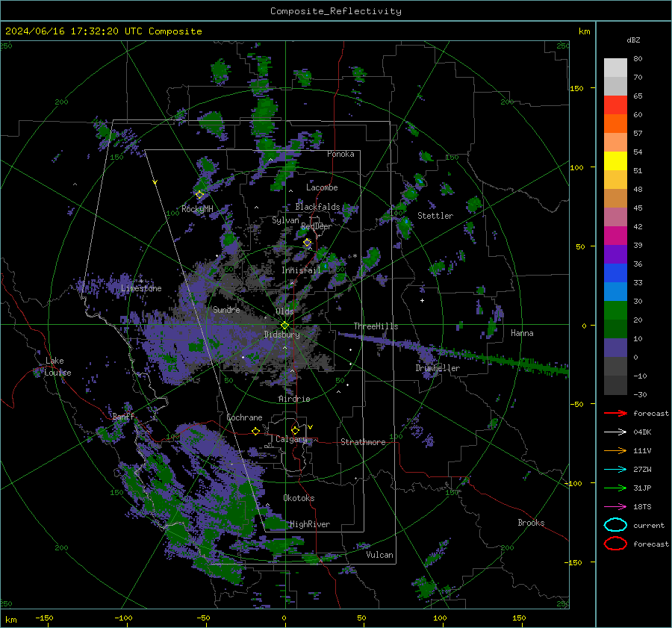The height and width of the screenshot is (628, 672).
Task: Click the Banff town label
Action: click(123, 417)
